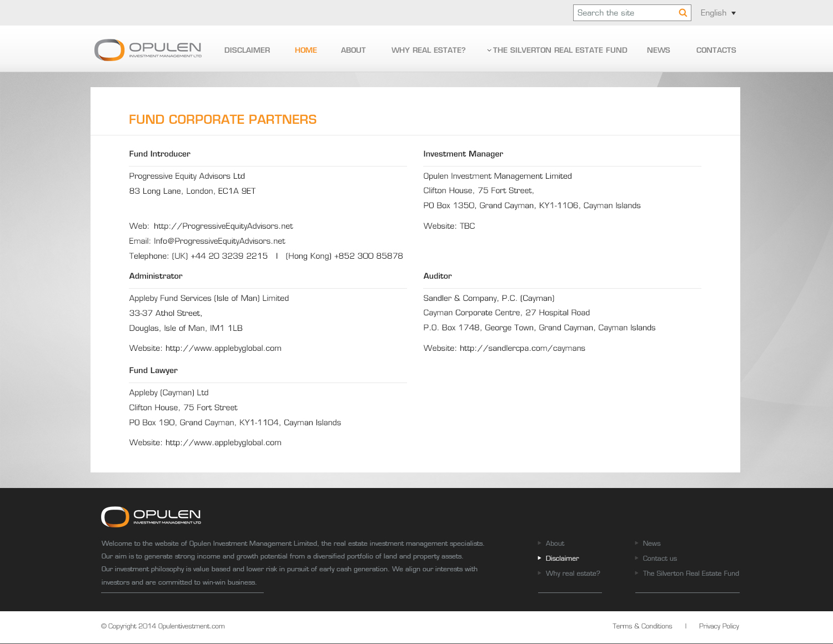Click the Disclaimer link in footer
The height and width of the screenshot is (644, 833).
562,559
